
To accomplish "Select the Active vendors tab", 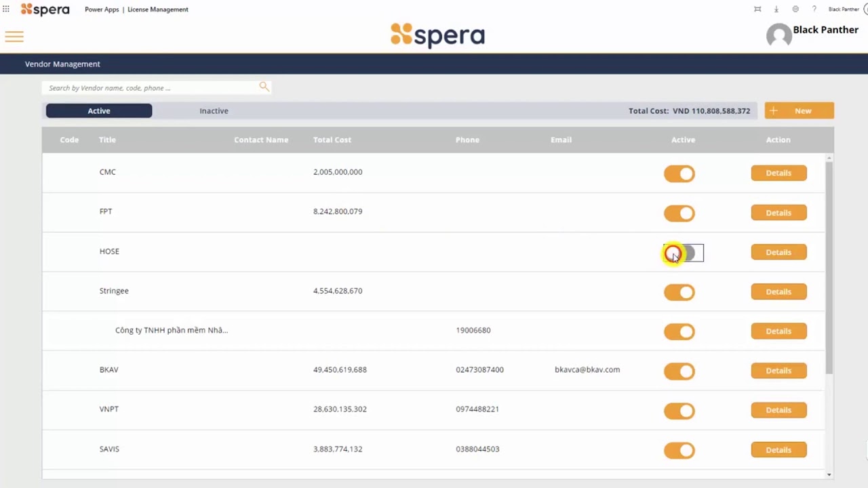I will pyautogui.click(x=99, y=110).
